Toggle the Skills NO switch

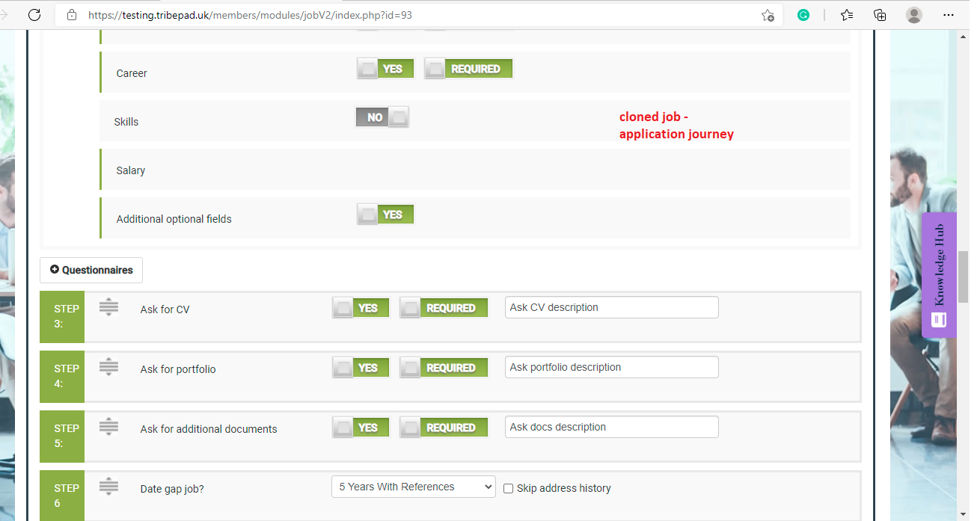click(382, 117)
